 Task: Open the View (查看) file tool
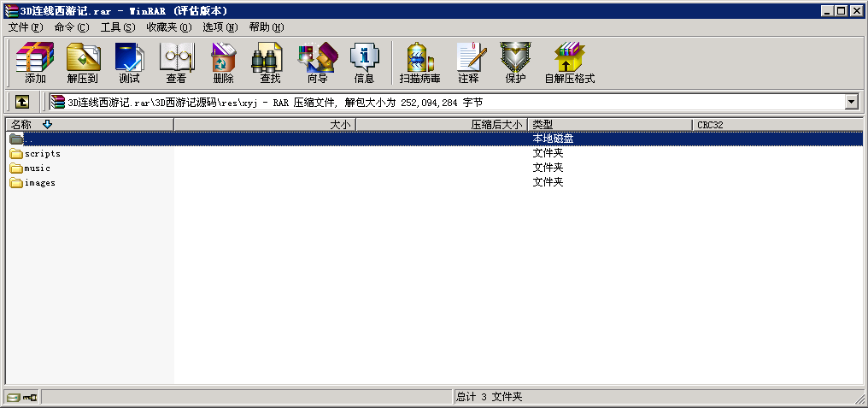(176, 63)
